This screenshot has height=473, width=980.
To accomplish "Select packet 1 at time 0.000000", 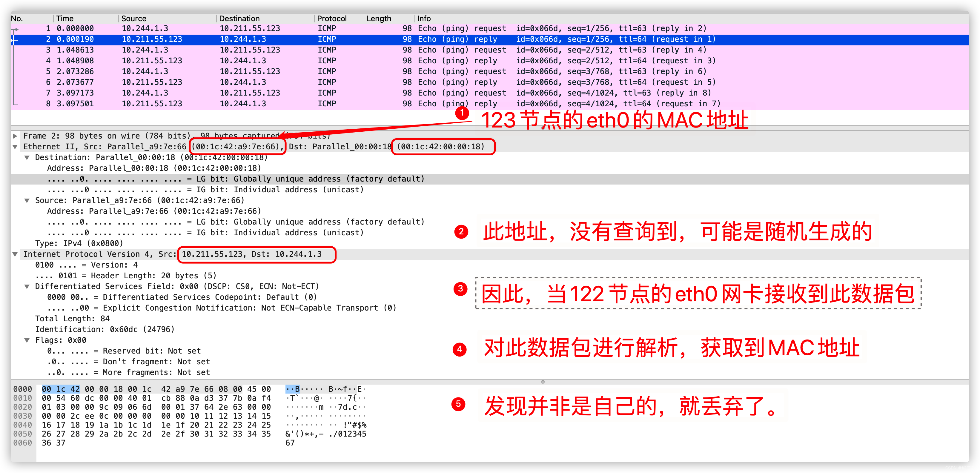I will [x=490, y=29].
